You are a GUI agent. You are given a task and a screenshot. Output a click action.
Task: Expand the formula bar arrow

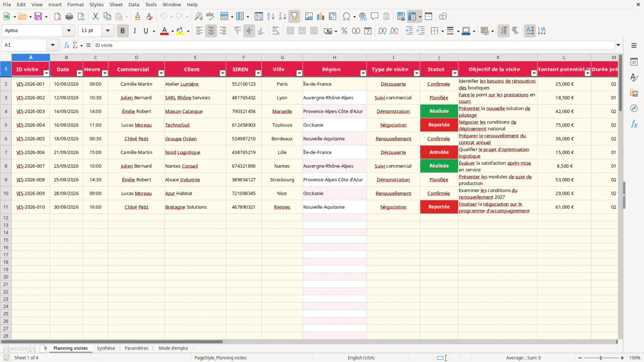pos(618,45)
